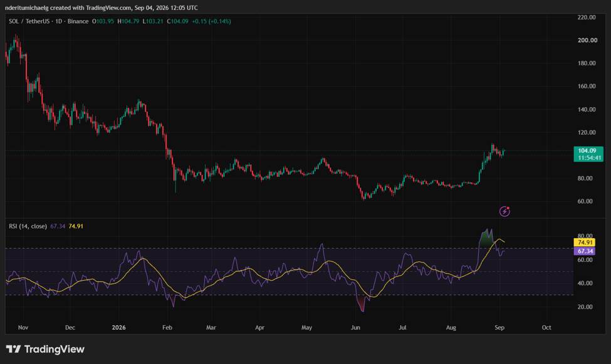Click the Oct label on time axis
The width and height of the screenshot is (611, 364).
[x=546, y=328]
